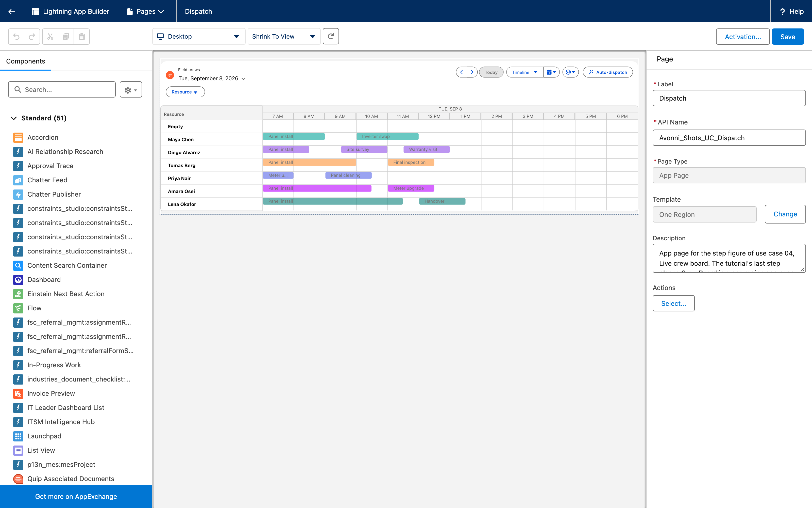Click the Change template button
812x508 pixels.
pyautogui.click(x=785, y=214)
